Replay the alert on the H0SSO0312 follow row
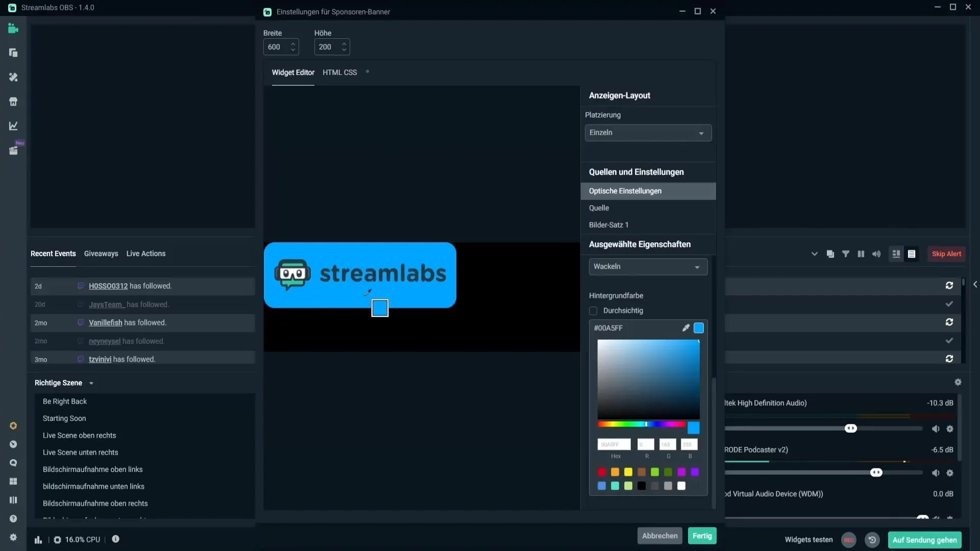Screen dimensions: 980x551 tap(949, 286)
